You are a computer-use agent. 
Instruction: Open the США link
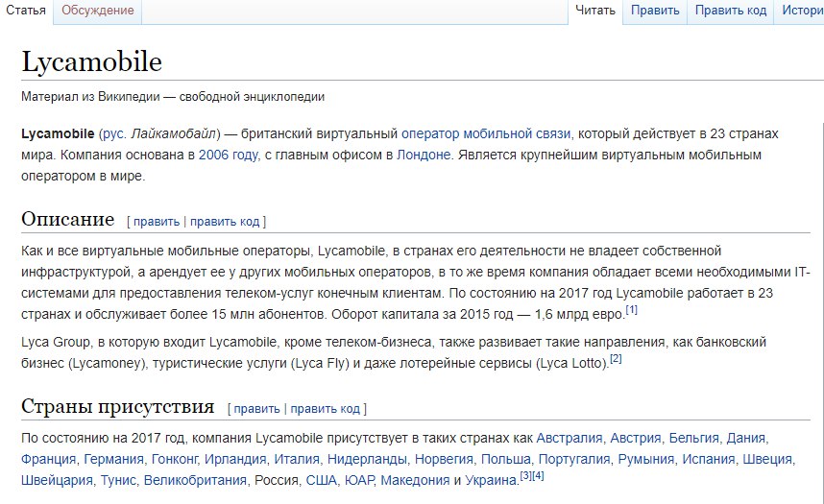321,480
